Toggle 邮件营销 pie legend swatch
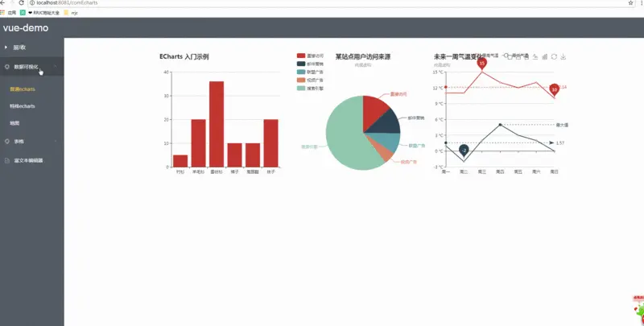Screen dimensions: 644x326 [301, 64]
